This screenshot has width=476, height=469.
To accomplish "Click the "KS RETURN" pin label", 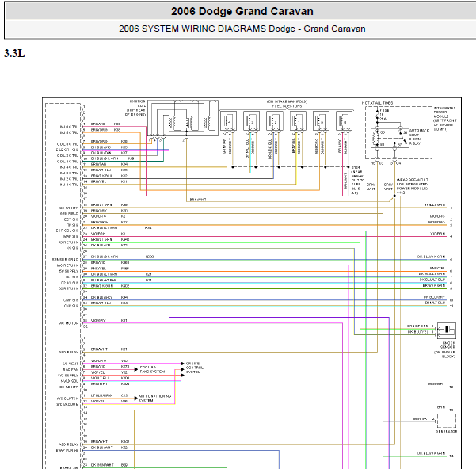I will tap(68, 242).
